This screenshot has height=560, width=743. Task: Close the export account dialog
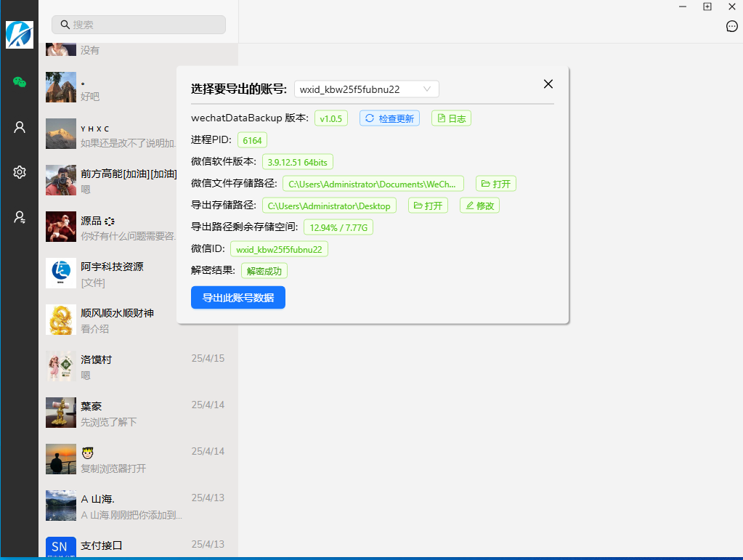(548, 84)
